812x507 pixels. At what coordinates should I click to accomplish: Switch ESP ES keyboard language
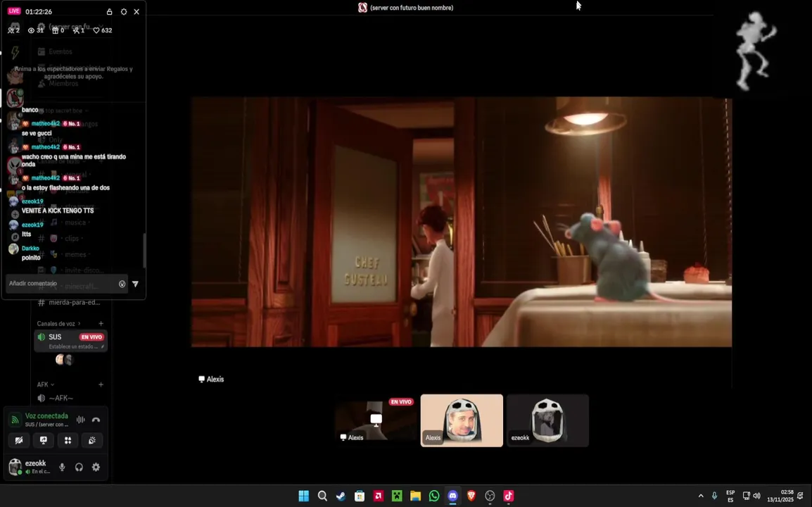pyautogui.click(x=730, y=496)
